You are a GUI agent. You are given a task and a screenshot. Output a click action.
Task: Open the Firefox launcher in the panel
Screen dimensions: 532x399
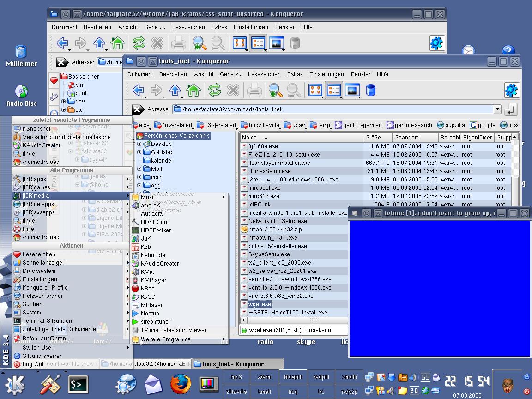point(180,384)
